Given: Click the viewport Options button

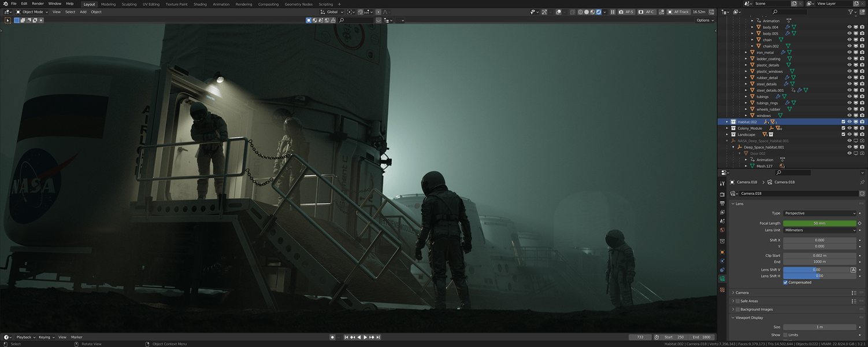Looking at the screenshot, I should click(704, 20).
